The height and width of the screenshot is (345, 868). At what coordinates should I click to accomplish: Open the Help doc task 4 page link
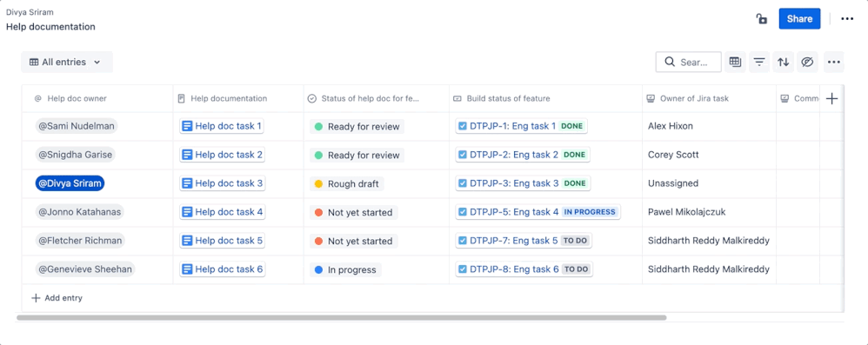click(x=222, y=212)
